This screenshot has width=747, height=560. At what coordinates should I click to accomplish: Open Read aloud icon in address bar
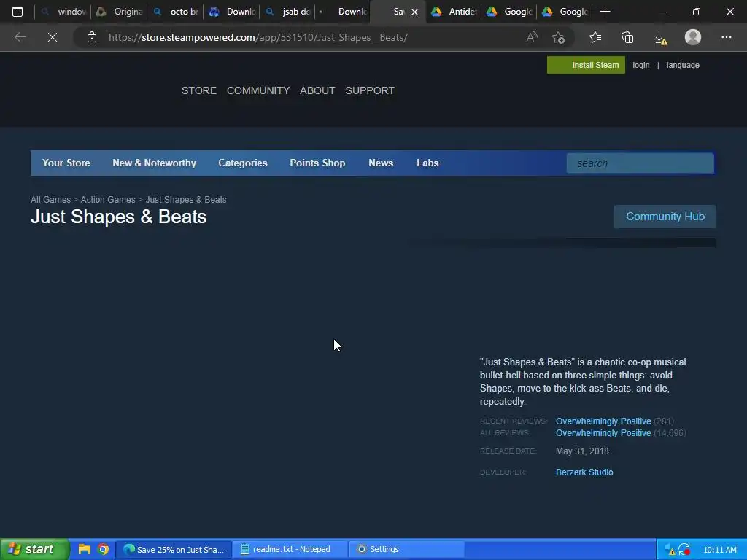pos(532,37)
